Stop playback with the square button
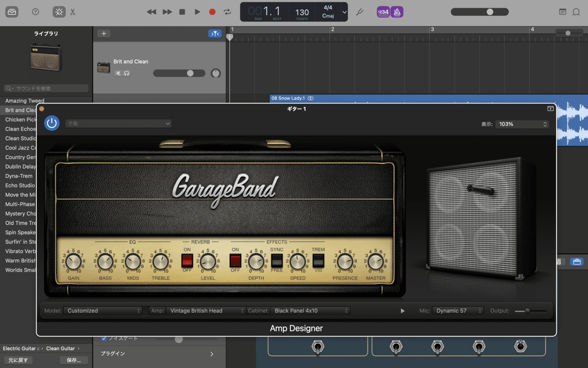 point(182,12)
